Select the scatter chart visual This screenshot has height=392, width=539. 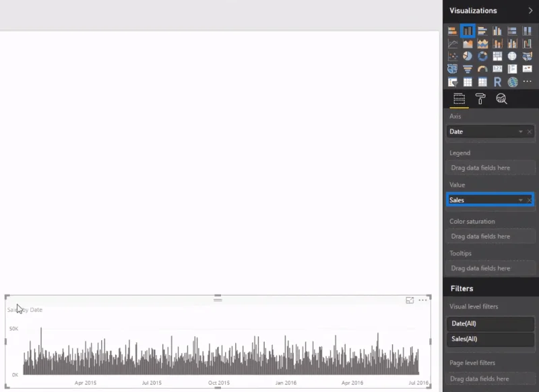[452, 56]
